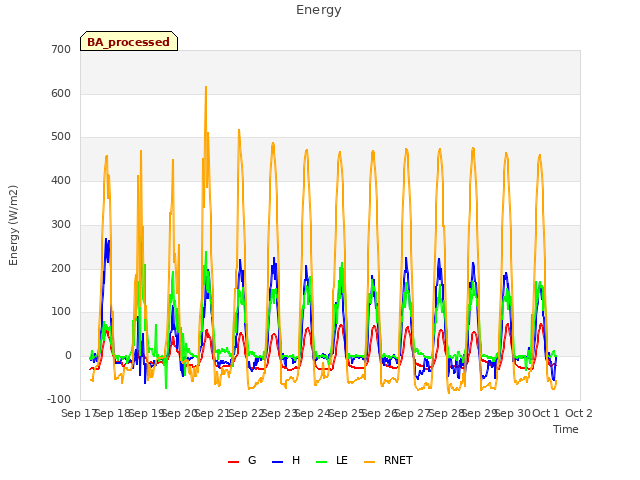The width and height of the screenshot is (640, 480).
Task: Click the Energy (W/m2) y-axis label
Action: click(x=13, y=225)
